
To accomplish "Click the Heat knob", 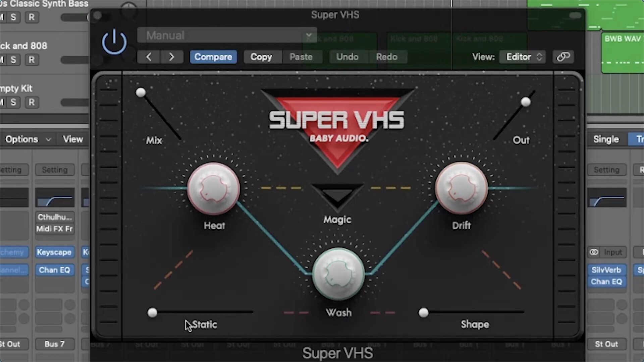I will pos(214,189).
